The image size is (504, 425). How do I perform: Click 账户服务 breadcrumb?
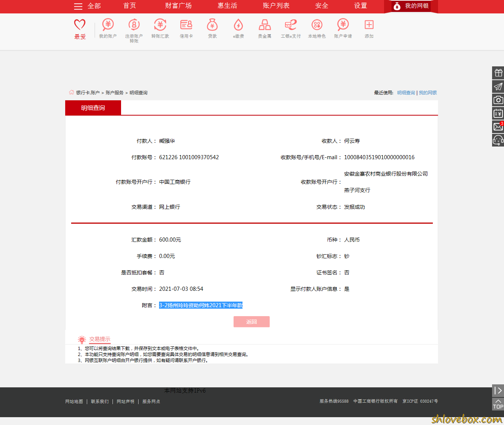pos(114,93)
